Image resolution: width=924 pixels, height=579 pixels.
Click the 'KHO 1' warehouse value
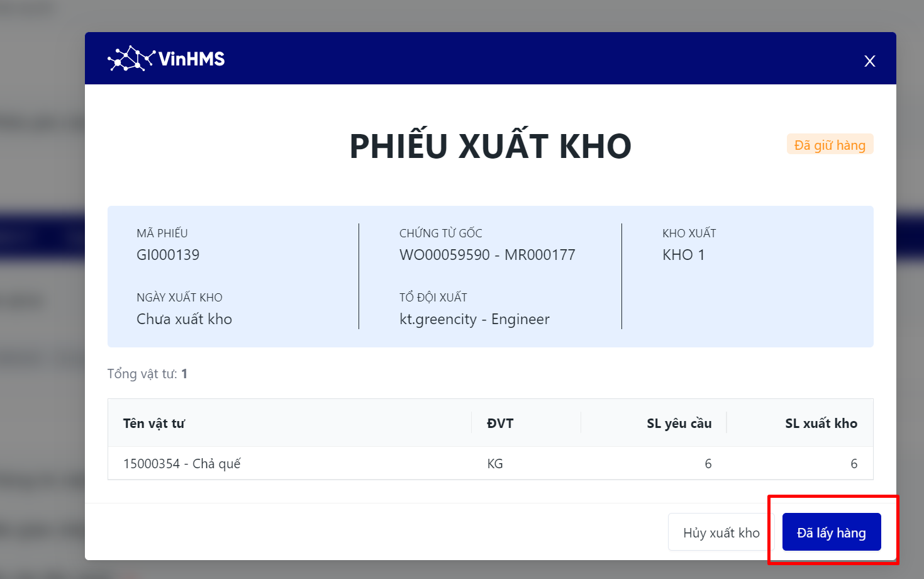click(683, 255)
